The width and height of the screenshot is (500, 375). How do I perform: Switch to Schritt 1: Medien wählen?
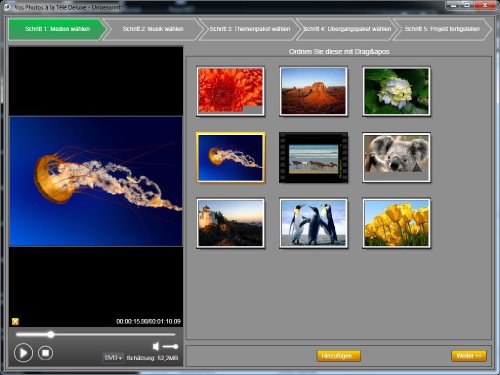57,29
